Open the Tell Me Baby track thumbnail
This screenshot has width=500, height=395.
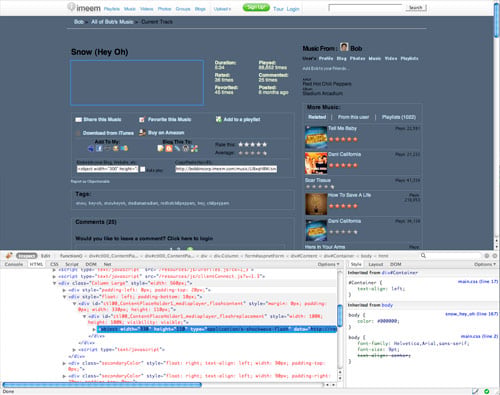pos(316,137)
